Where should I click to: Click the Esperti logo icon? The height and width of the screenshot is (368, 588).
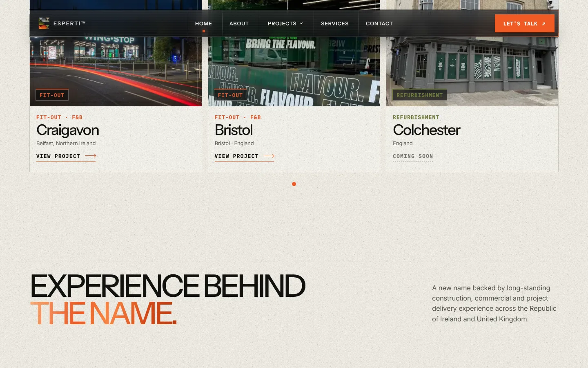pyautogui.click(x=44, y=23)
